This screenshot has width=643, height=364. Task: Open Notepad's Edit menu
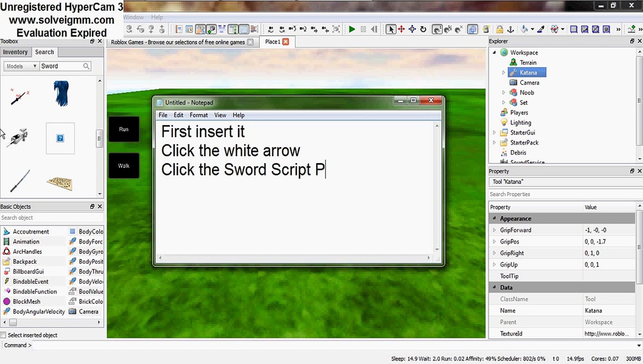coord(179,115)
